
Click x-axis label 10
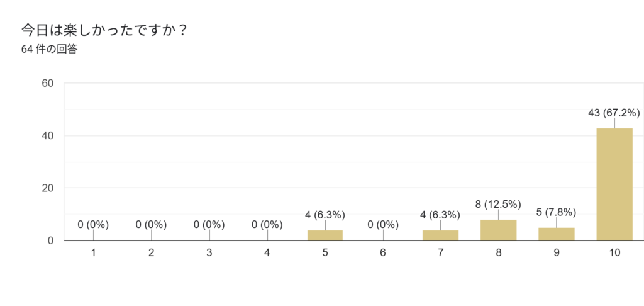(614, 252)
